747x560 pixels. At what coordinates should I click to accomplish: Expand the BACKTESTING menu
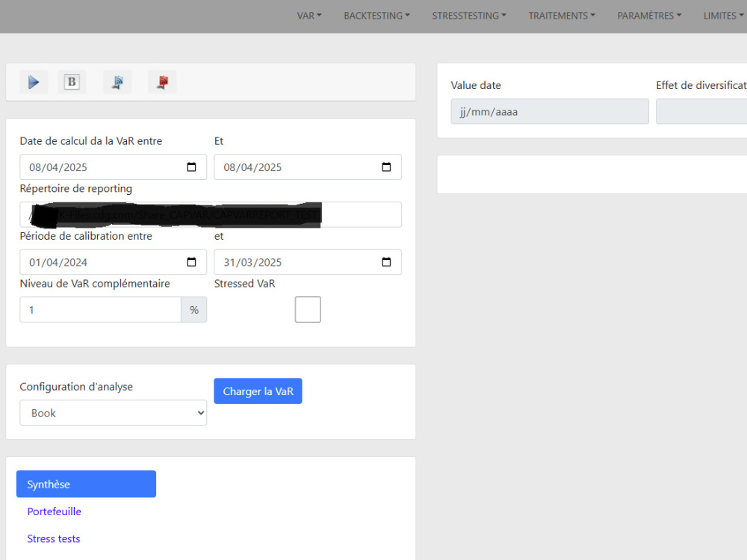[376, 16]
